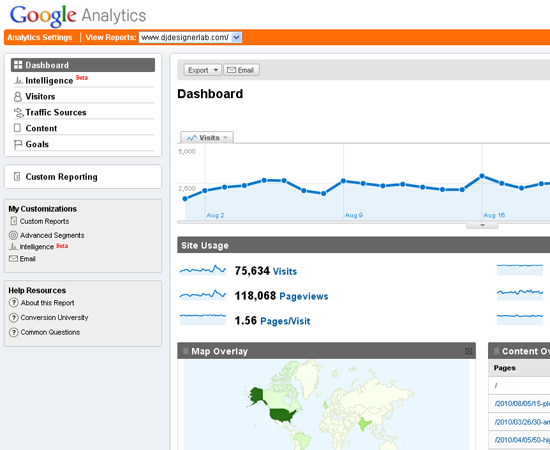Viewport: 550px width, 450px height.
Task: Click the help icon beside Conversion University
Action: pos(13,317)
